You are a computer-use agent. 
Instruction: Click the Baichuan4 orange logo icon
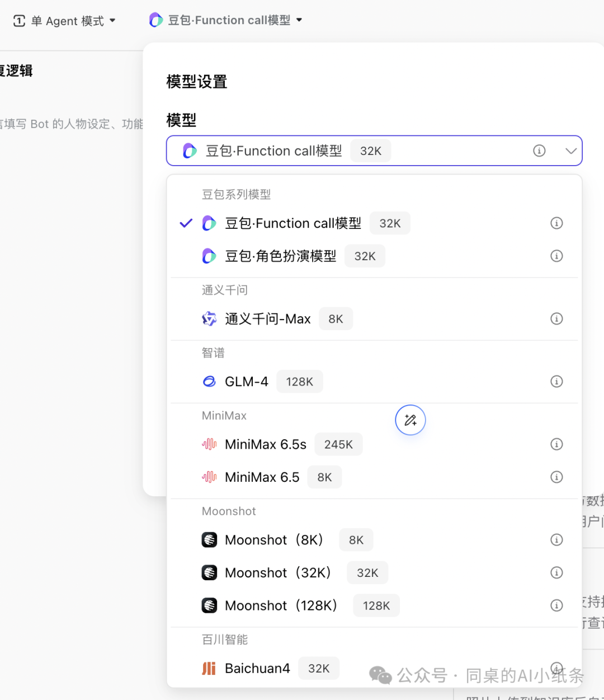209,668
